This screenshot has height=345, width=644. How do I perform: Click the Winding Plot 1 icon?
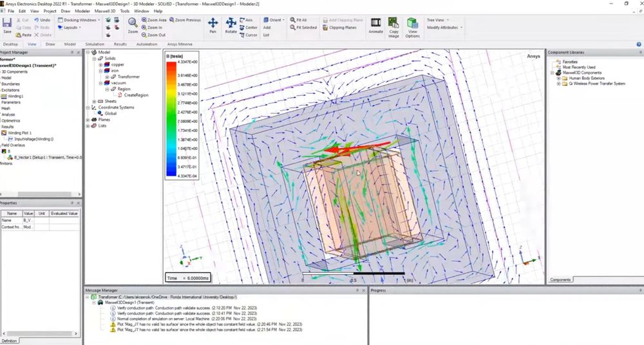4,133
